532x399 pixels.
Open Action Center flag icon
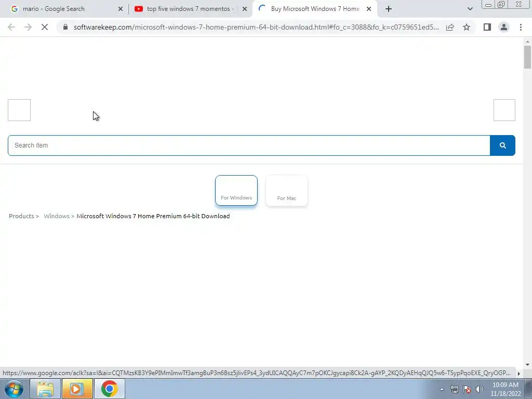[467, 389]
